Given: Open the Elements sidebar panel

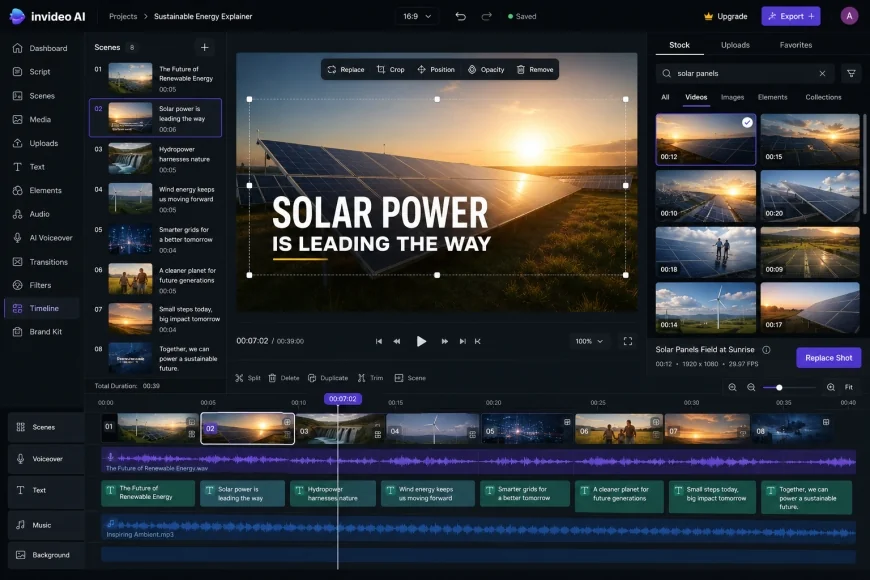Looking at the screenshot, I should (x=40, y=190).
